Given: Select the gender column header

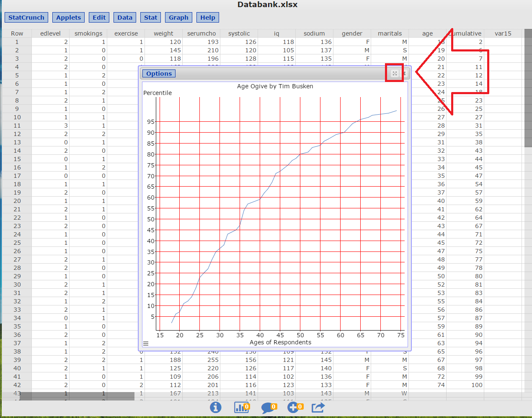Looking at the screenshot, I should 352,33.
